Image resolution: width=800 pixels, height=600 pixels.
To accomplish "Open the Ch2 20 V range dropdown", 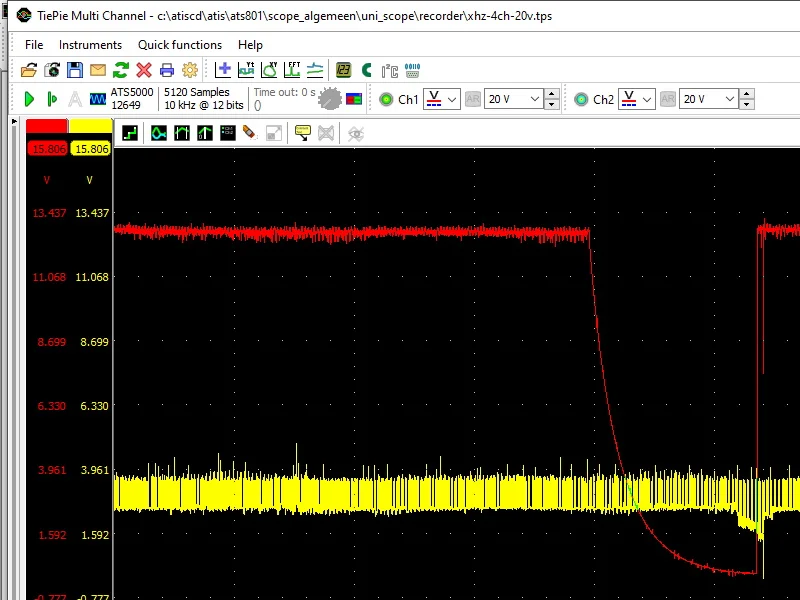I will tap(709, 99).
